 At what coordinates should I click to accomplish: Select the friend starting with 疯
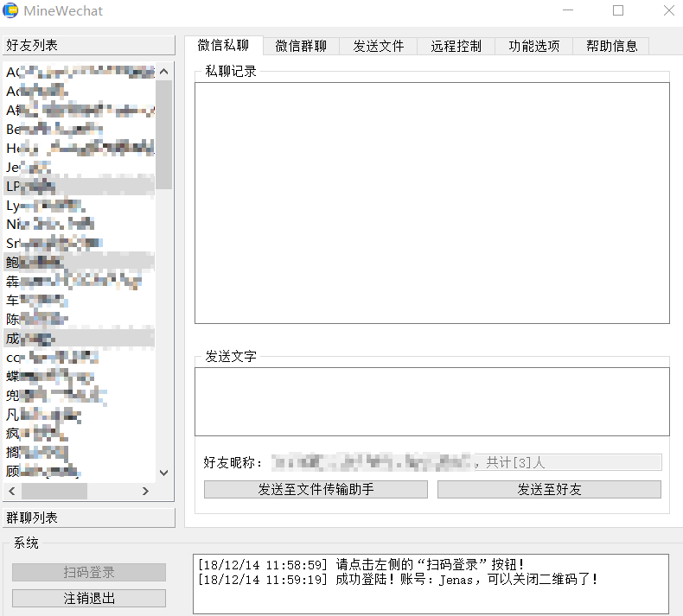(80, 433)
